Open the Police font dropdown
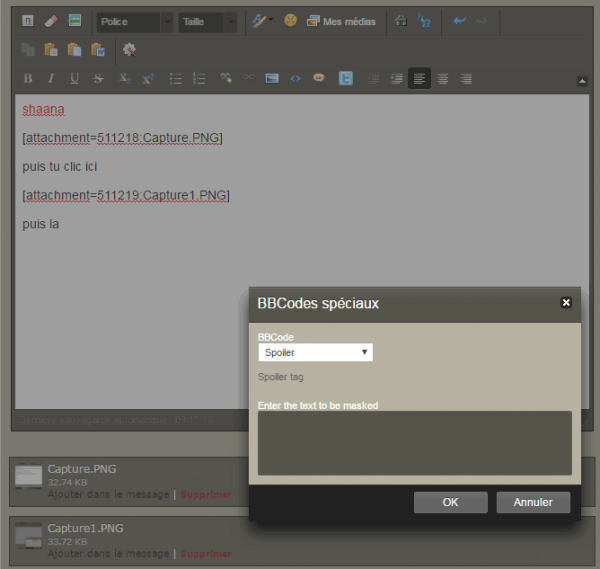Screen dimensions: 600x569 pyautogui.click(x=135, y=22)
